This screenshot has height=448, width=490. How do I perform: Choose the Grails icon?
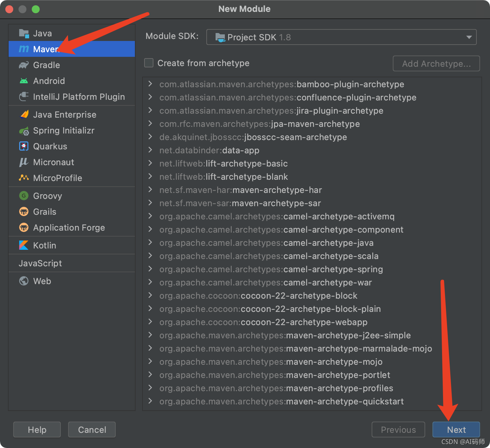(x=24, y=212)
